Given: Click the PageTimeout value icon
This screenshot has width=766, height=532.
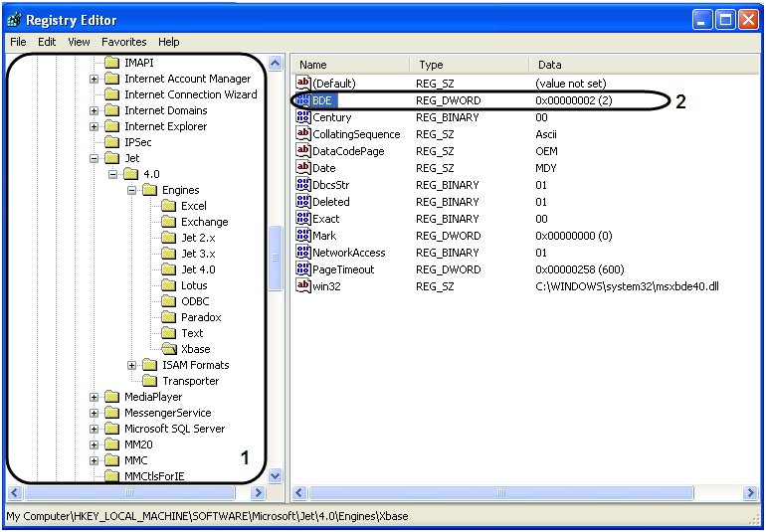Looking at the screenshot, I should 303,269.
